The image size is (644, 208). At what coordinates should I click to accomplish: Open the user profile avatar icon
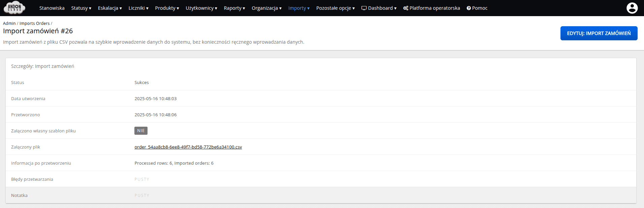click(x=632, y=8)
